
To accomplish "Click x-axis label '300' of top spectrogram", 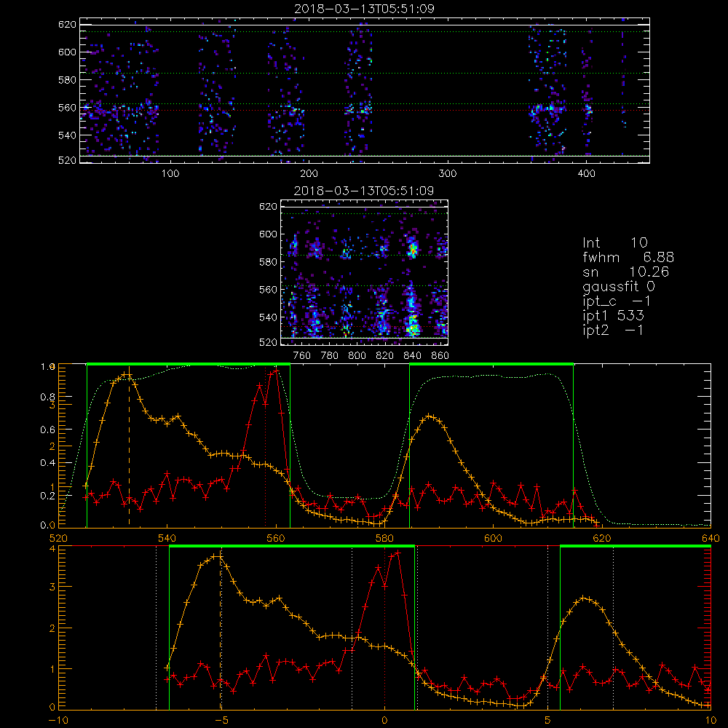I will pos(448,174).
